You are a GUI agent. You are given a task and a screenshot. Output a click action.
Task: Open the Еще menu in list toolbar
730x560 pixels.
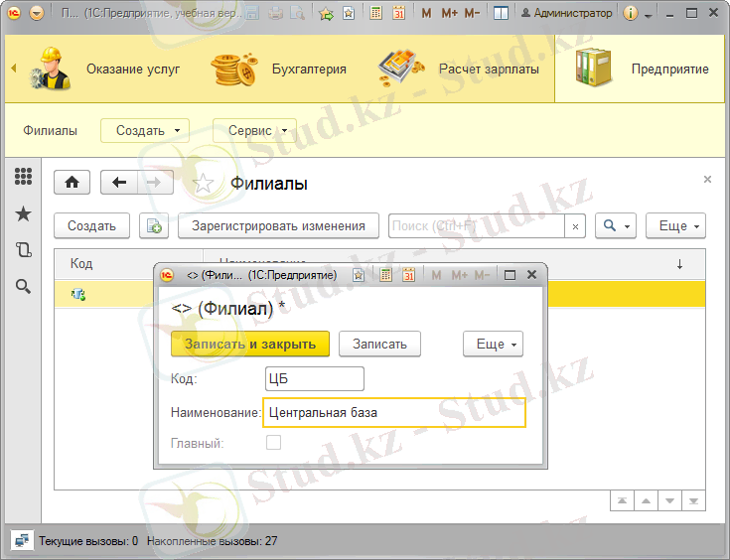(x=675, y=226)
